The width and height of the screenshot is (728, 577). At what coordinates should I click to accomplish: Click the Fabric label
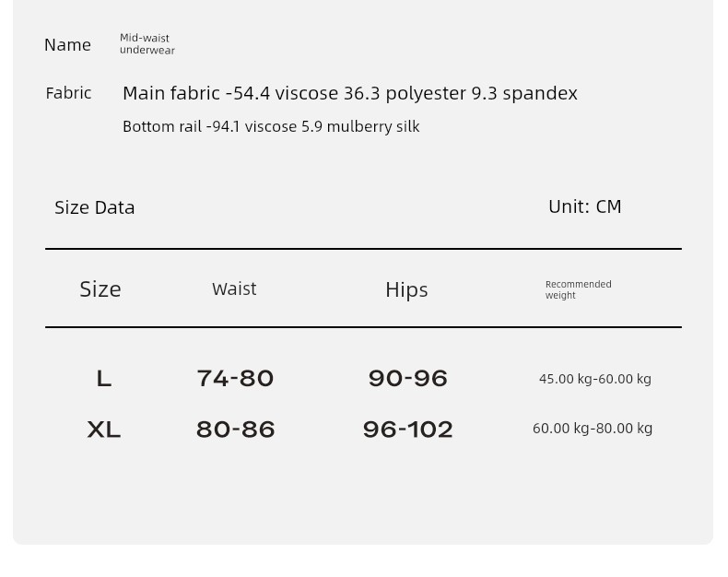[x=68, y=93]
